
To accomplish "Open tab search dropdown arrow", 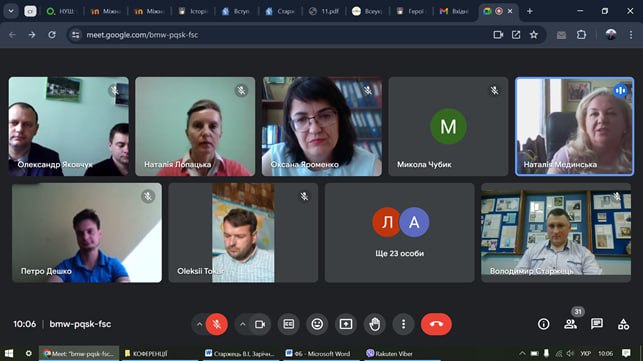I will click(11, 11).
